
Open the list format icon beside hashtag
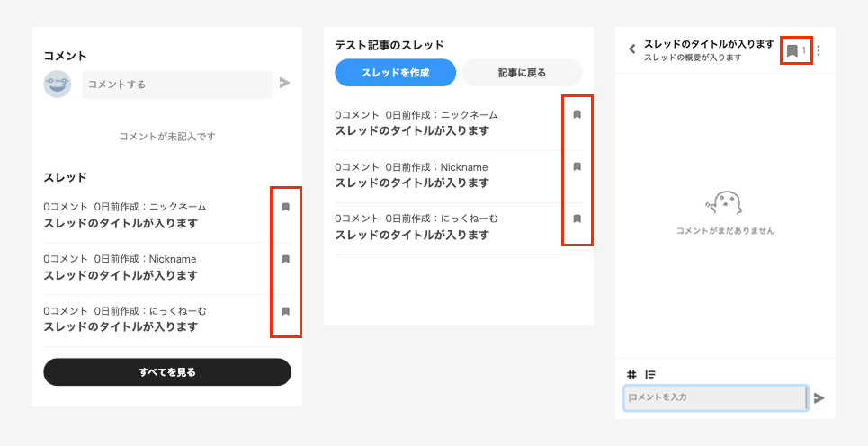650,374
